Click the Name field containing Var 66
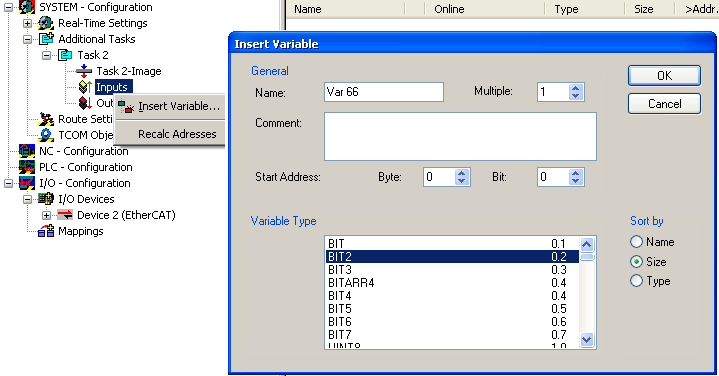 pos(384,92)
